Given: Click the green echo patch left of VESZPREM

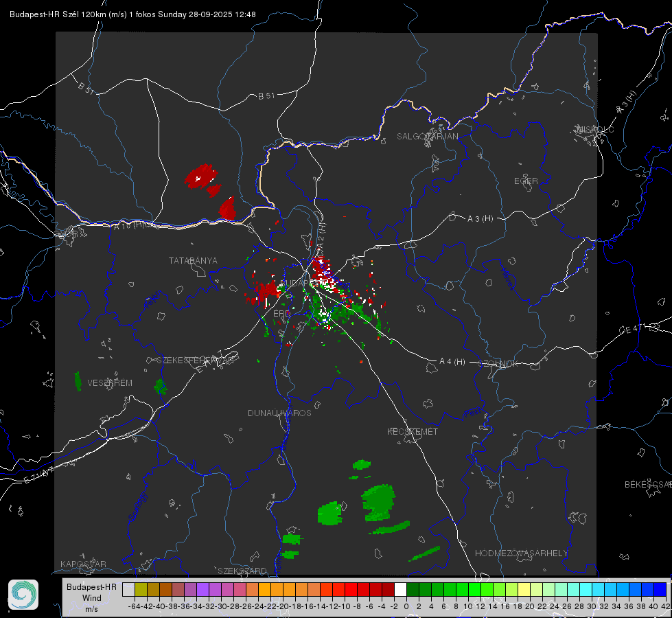Looking at the screenshot, I should tap(78, 381).
